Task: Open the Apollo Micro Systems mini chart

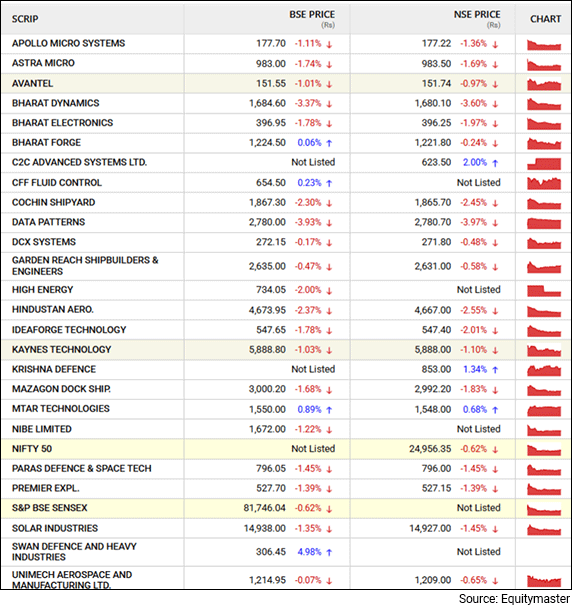Action: (544, 45)
